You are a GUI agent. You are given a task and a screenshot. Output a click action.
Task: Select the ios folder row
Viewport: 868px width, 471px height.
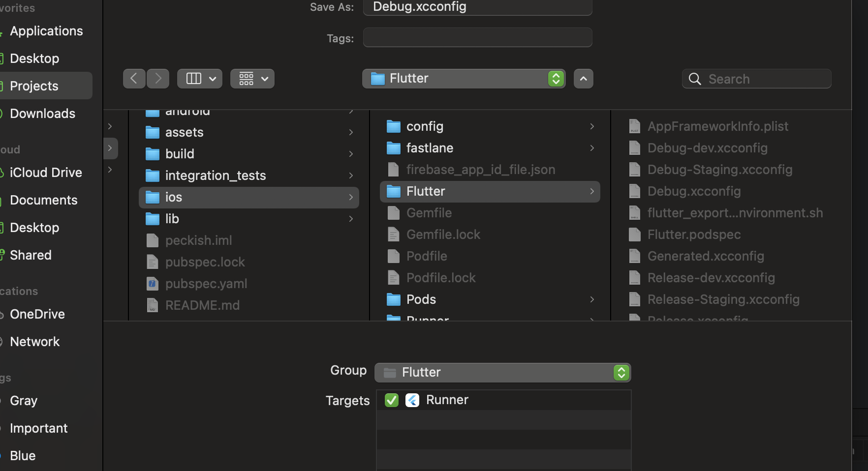coord(248,197)
